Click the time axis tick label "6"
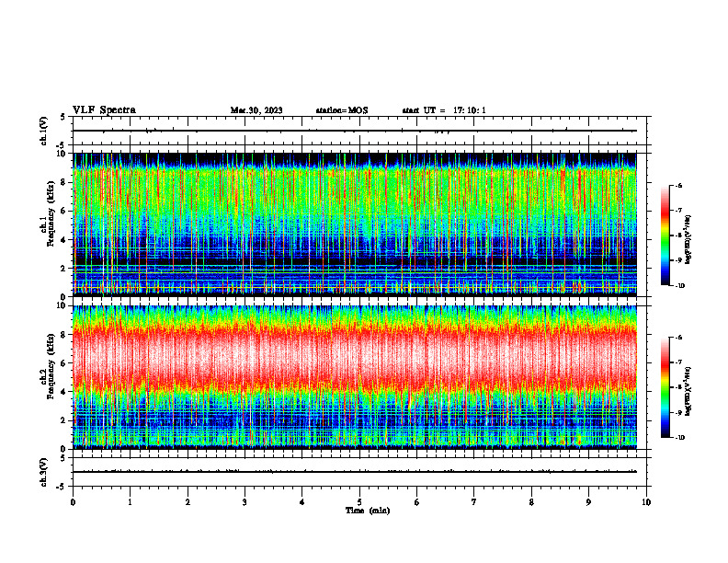Image resolution: width=728 pixels, height=563 pixels. [x=417, y=502]
